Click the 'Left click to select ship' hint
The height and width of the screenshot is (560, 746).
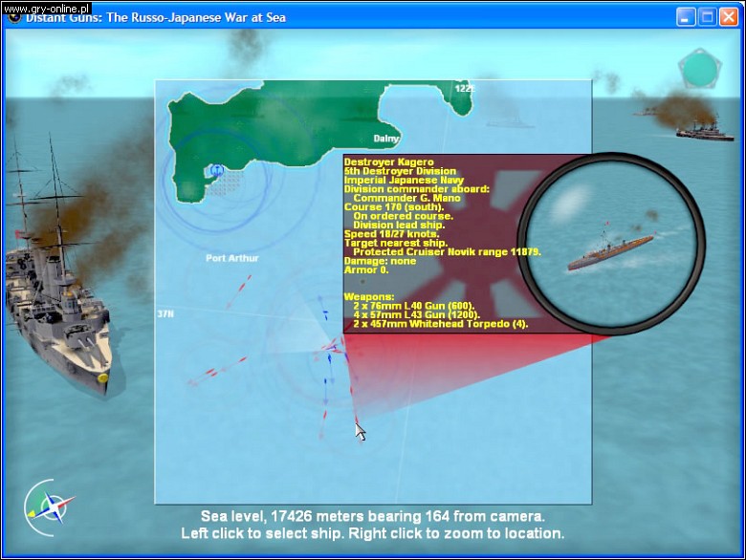(373, 533)
